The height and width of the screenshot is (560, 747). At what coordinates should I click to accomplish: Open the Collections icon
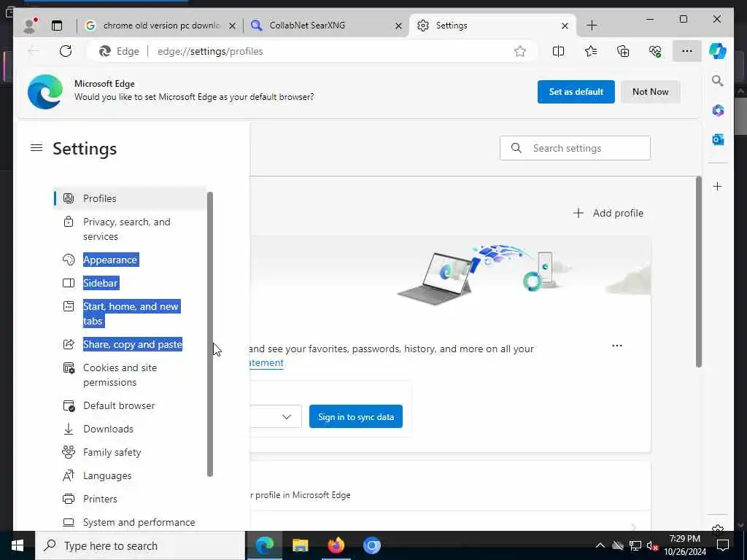(623, 51)
